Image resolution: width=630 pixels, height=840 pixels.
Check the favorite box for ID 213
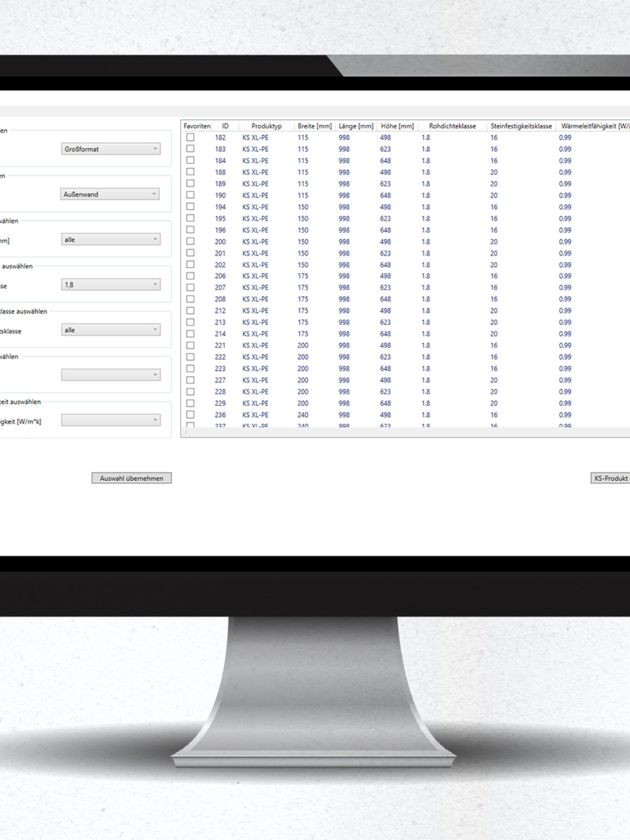190,322
